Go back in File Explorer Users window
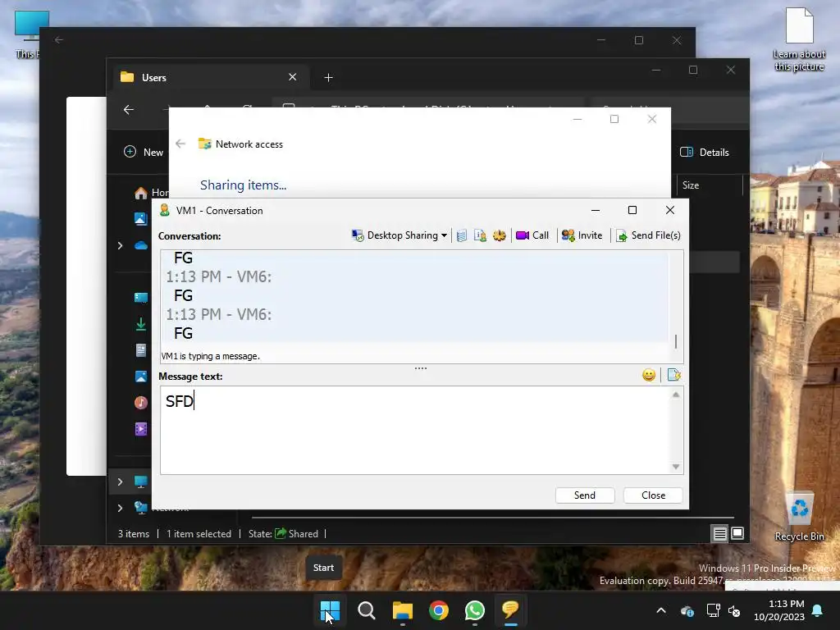 tap(129, 110)
